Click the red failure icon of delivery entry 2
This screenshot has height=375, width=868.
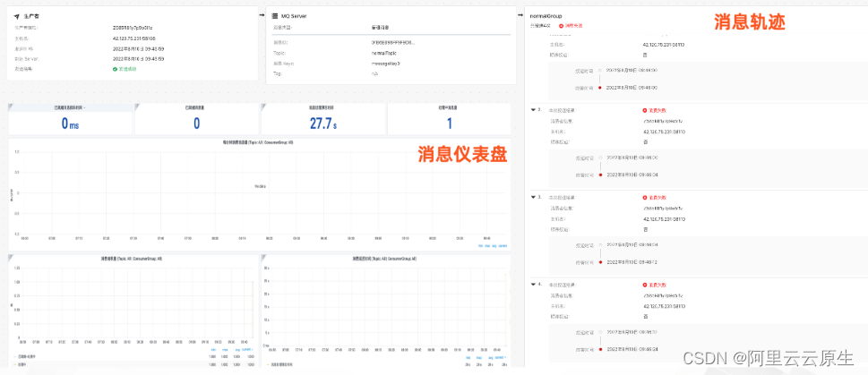(644, 110)
